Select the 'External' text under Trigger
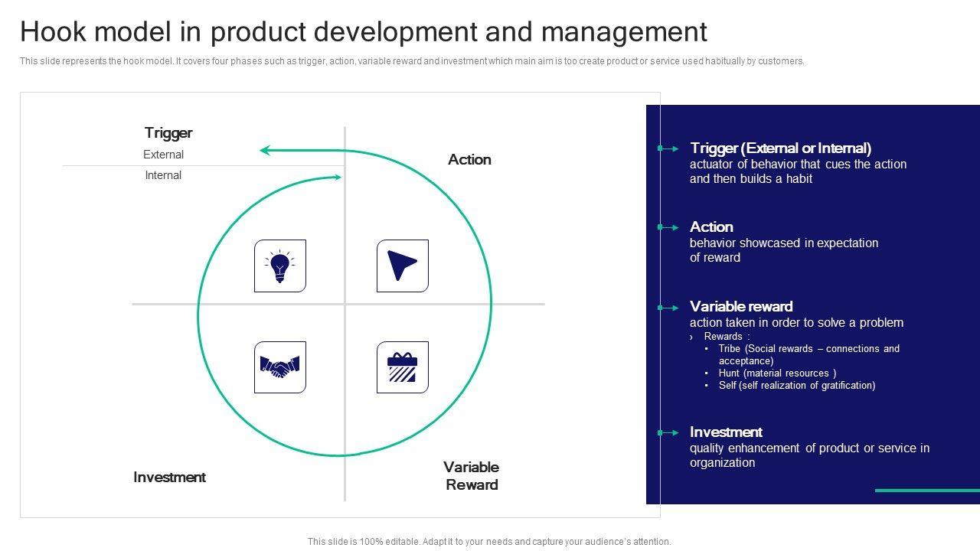This screenshot has width=980, height=551. pos(164,155)
